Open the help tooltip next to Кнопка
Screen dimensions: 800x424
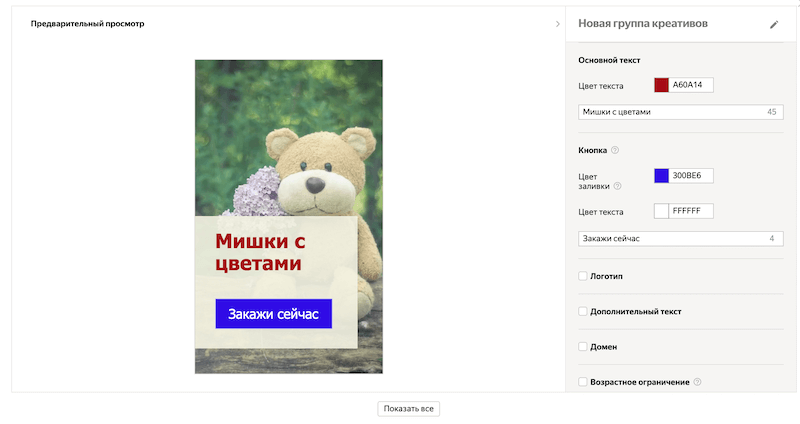click(615, 151)
